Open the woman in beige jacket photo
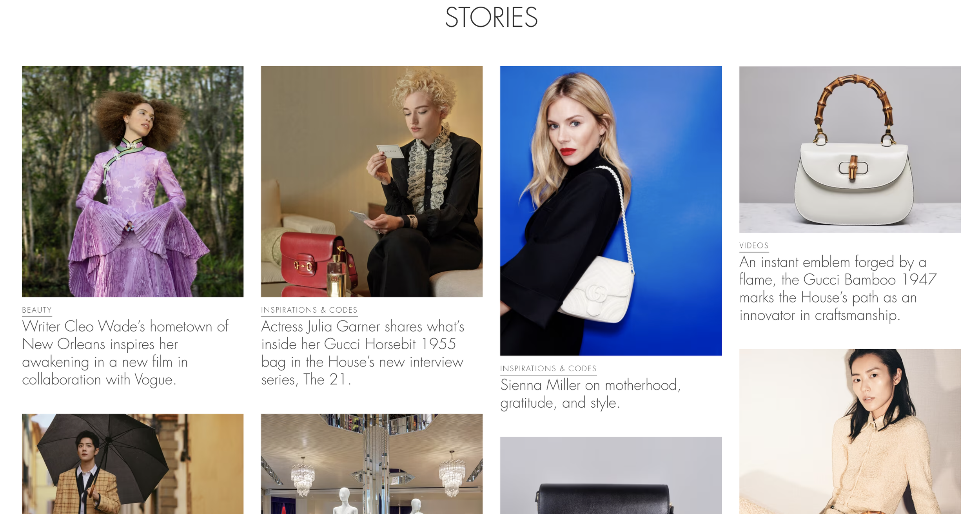 point(850,431)
